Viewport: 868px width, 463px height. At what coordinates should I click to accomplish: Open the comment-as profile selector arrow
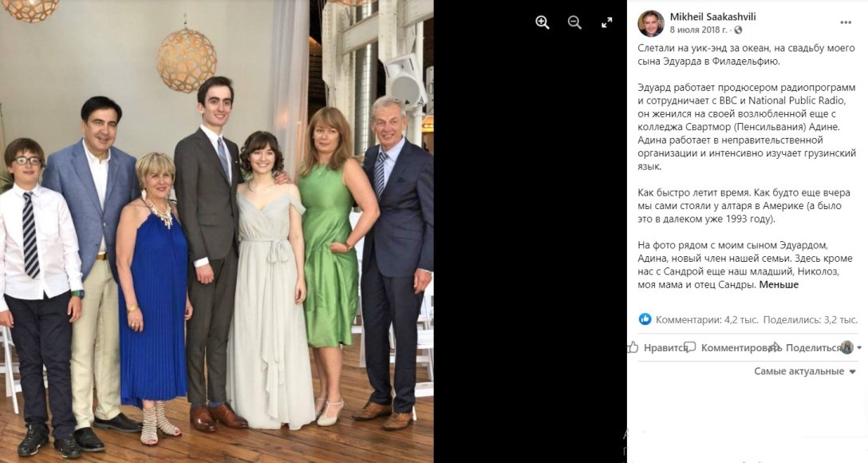click(x=859, y=348)
